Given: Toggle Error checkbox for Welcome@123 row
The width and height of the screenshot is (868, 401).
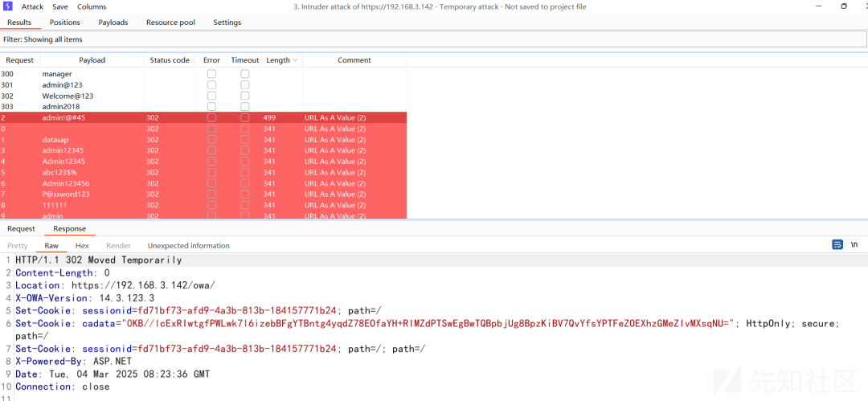Looking at the screenshot, I should (x=211, y=96).
